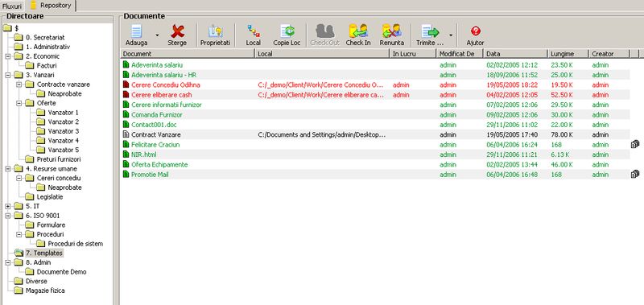Sort by the Document column header
The height and width of the screenshot is (305, 644).
(188, 54)
